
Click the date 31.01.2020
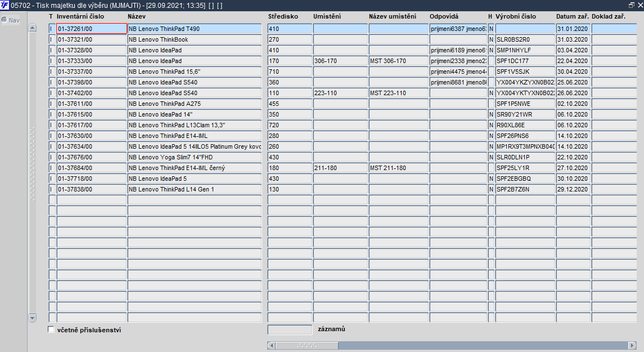573,29
